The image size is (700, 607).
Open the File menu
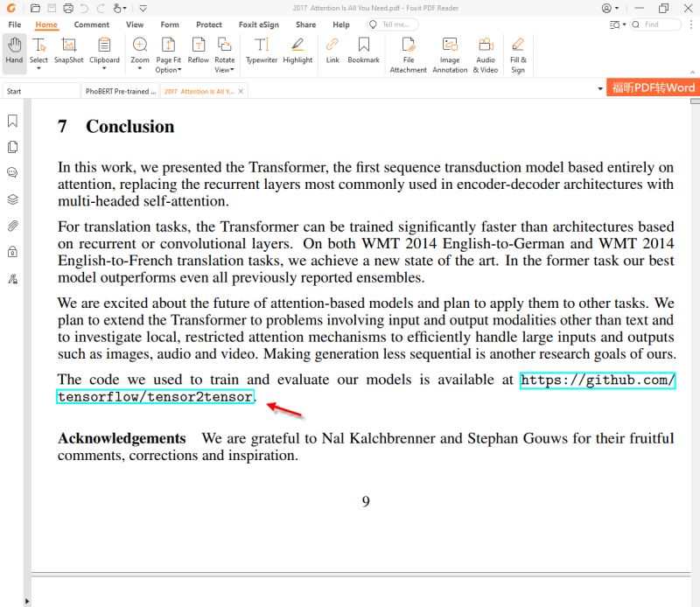point(15,24)
